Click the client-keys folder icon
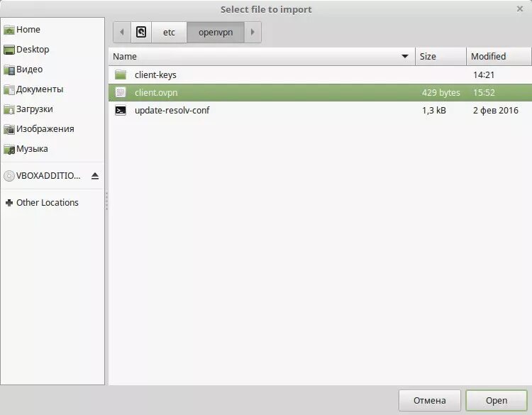The width and height of the screenshot is (532, 415). click(x=121, y=74)
